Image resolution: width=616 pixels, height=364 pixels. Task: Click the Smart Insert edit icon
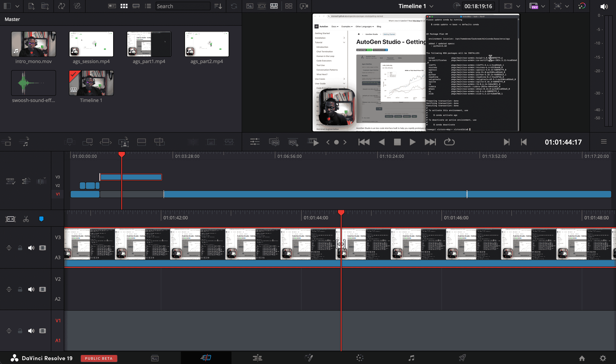[70, 142]
